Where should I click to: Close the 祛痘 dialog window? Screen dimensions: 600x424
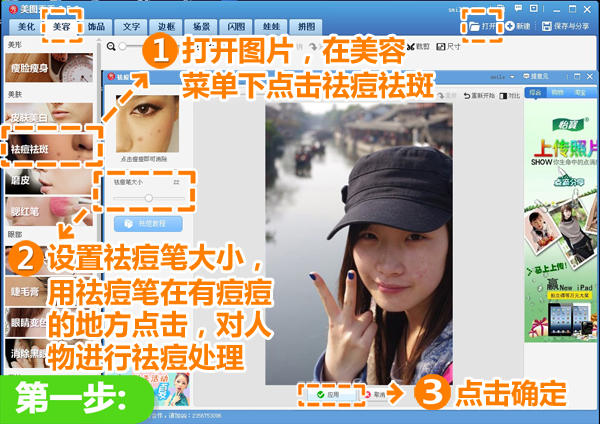pyautogui.click(x=590, y=77)
